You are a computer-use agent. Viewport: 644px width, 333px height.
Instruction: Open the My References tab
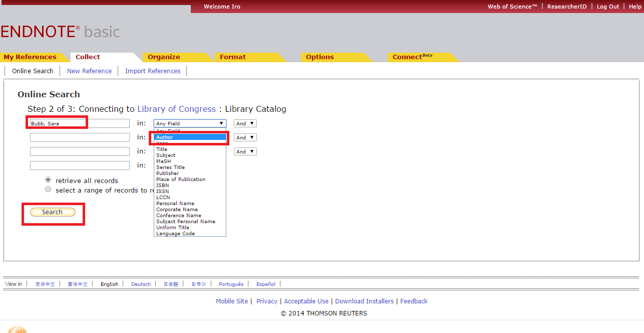[x=30, y=57]
